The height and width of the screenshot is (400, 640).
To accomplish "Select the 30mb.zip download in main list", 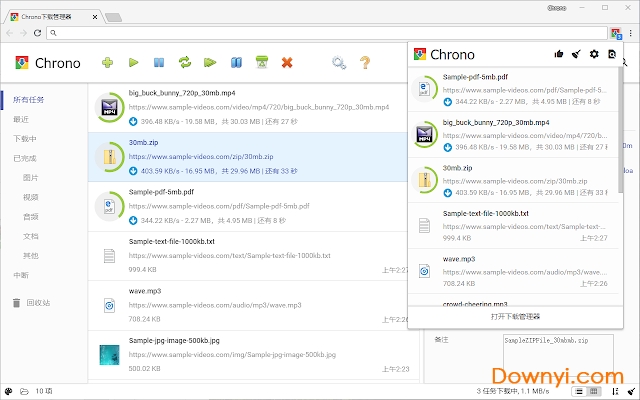I will pos(250,156).
